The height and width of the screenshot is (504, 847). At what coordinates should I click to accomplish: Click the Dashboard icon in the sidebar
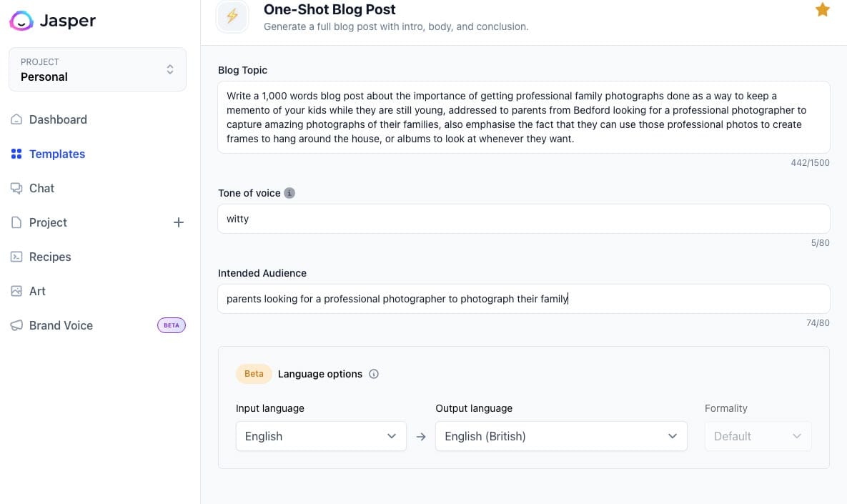(17, 119)
